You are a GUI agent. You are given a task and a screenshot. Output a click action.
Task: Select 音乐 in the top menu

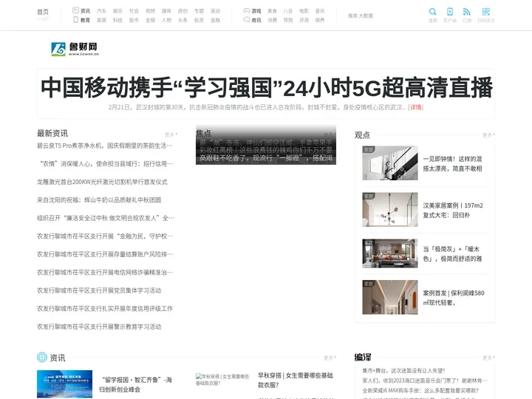click(320, 11)
